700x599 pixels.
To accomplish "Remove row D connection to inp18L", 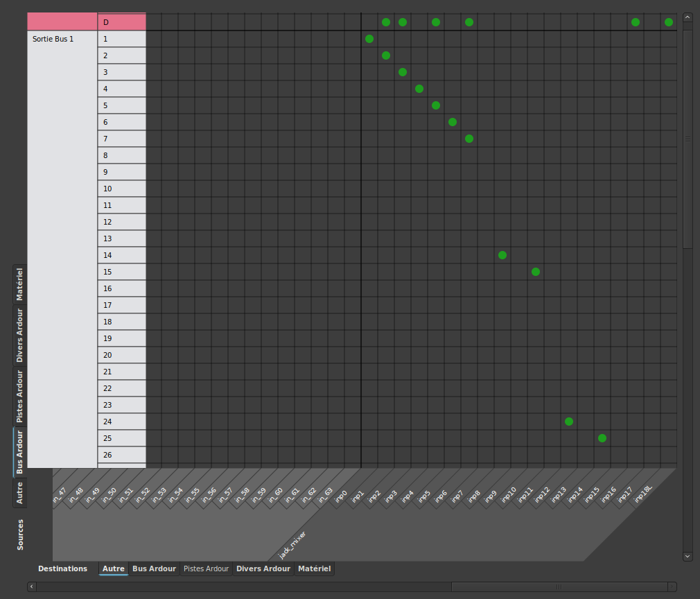I will click(669, 22).
